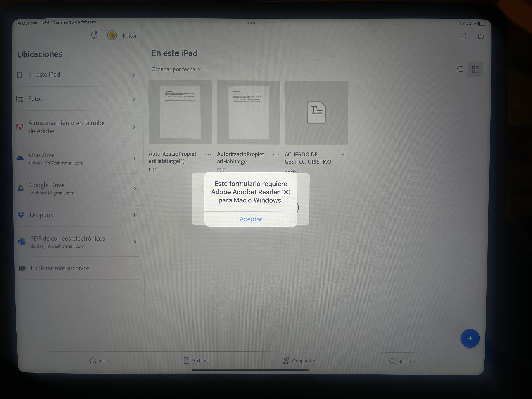Open the Compartido tab
Screen dimensions: 532x399
point(299,360)
